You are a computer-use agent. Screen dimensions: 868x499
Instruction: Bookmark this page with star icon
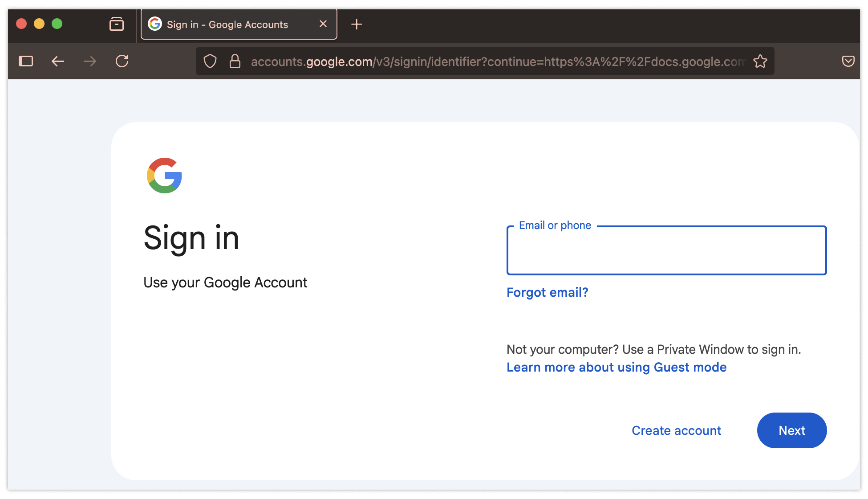pyautogui.click(x=760, y=61)
